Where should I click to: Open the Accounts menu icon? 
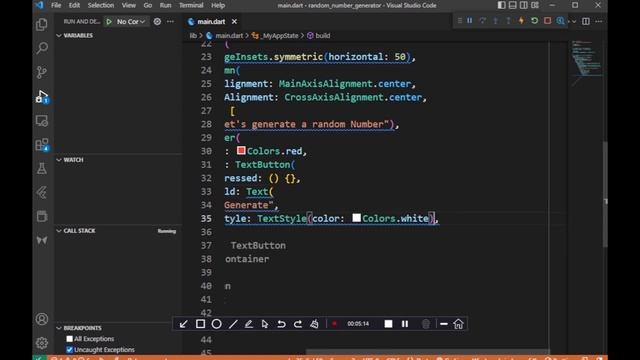click(42, 319)
